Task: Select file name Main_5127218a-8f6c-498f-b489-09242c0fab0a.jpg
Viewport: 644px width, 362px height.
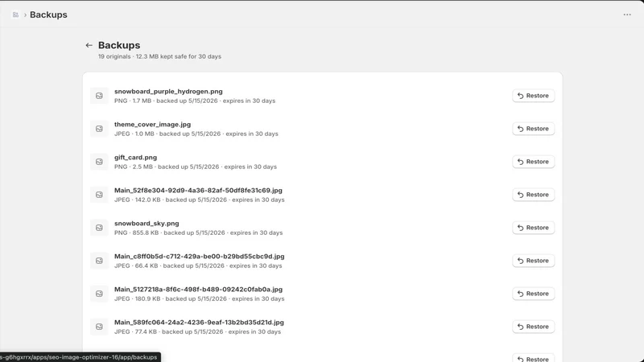Action: [x=198, y=290]
